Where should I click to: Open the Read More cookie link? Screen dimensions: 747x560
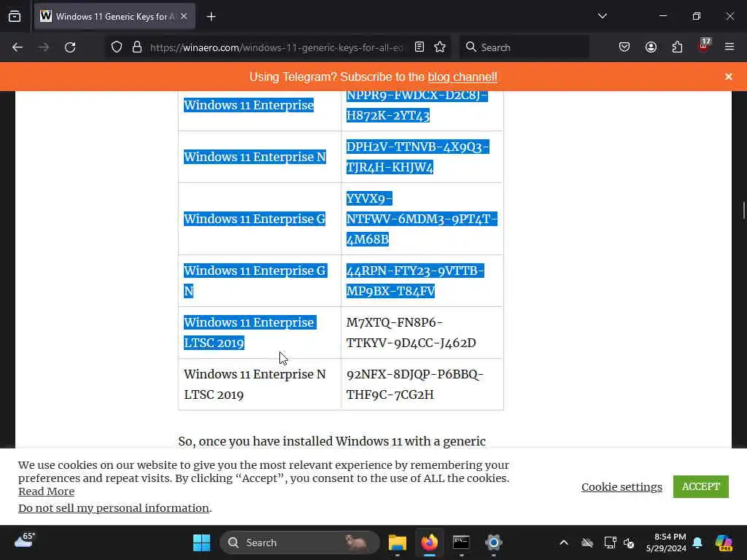(46, 491)
